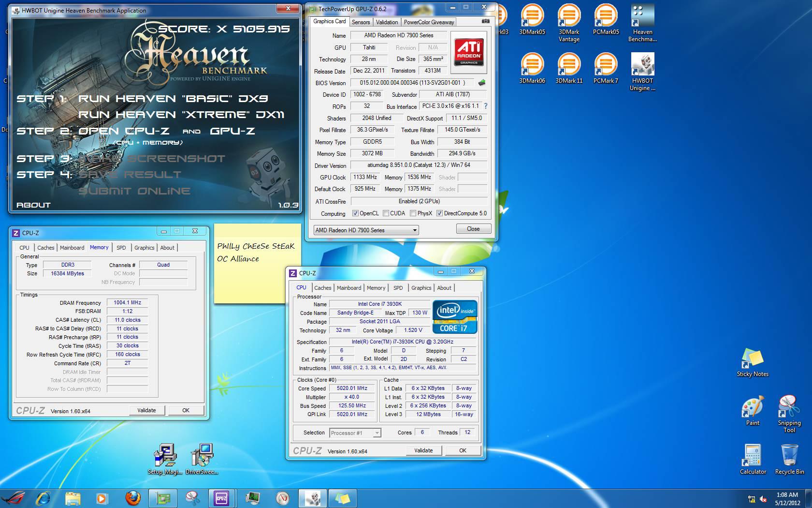The height and width of the screenshot is (508, 812).
Task: Switch to the Sensors tab in GPU-Z
Action: click(x=361, y=22)
